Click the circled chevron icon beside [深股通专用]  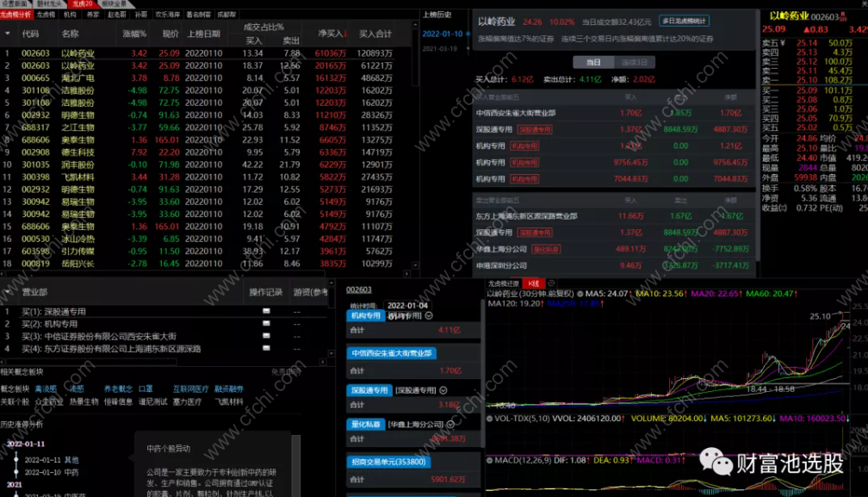pos(443,390)
